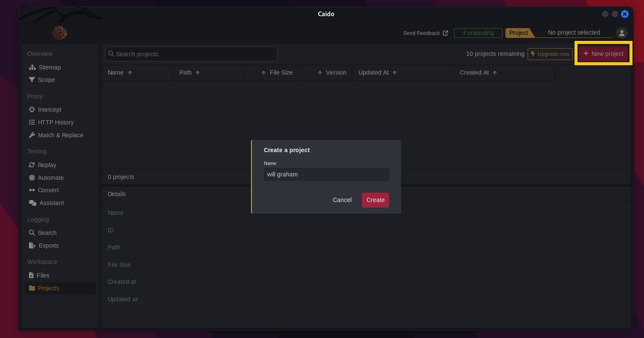Click Cancel in Create a project dialog

[342, 200]
